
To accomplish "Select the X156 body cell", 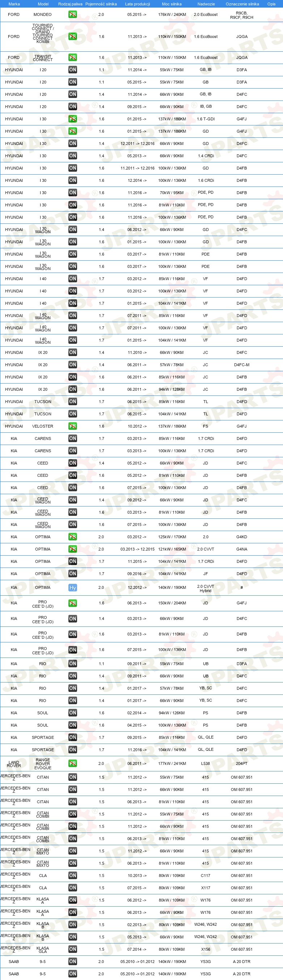I will [x=205, y=949].
